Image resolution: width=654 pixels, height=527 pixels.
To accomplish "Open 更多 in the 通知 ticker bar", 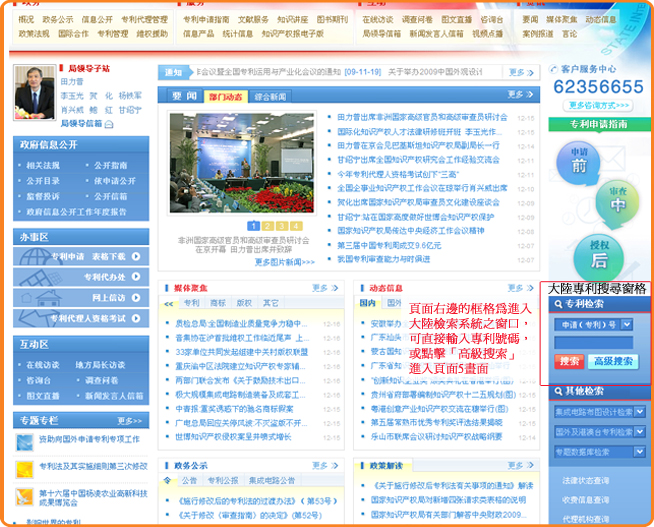I will point(521,73).
